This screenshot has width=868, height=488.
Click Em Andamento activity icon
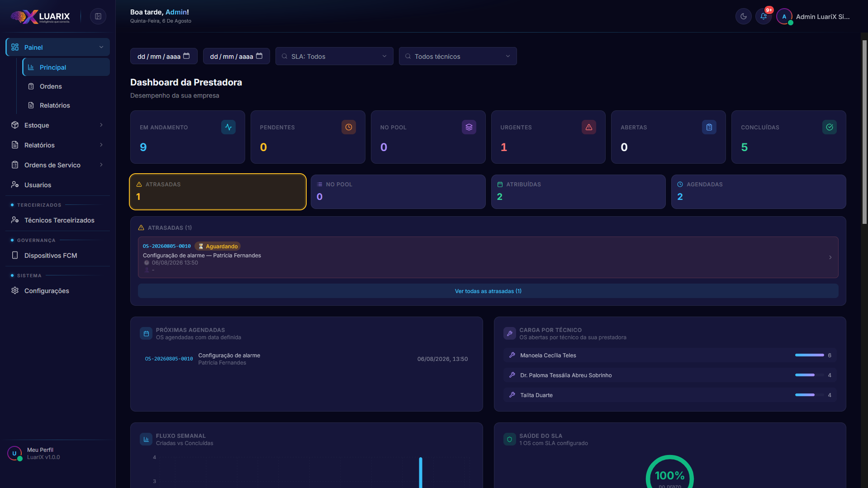pyautogui.click(x=228, y=127)
